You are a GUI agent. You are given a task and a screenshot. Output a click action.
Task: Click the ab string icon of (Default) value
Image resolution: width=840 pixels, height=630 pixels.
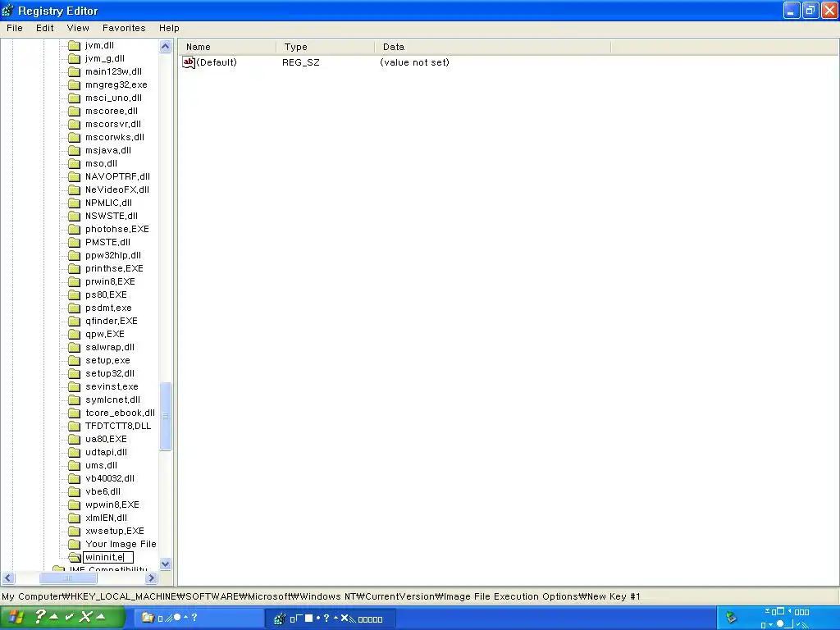[x=189, y=62]
